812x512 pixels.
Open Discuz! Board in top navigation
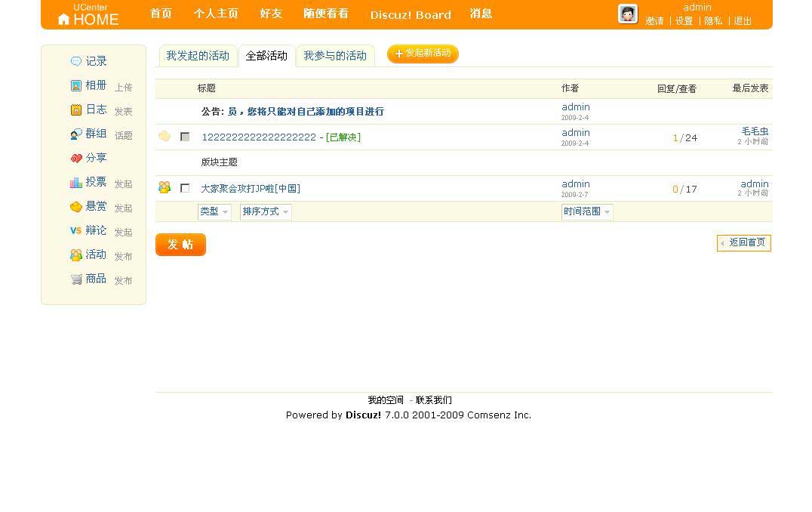pos(411,14)
